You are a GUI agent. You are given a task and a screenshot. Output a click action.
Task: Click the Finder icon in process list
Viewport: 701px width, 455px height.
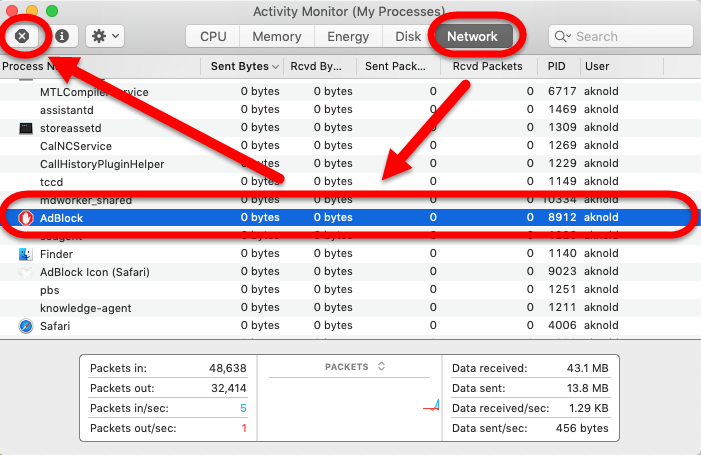(x=26, y=254)
